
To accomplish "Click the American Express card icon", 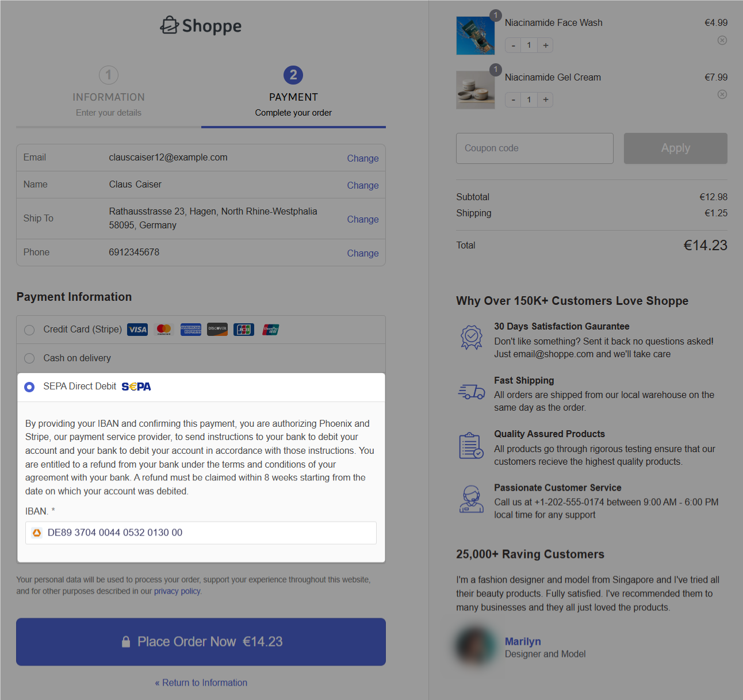I will pyautogui.click(x=190, y=330).
